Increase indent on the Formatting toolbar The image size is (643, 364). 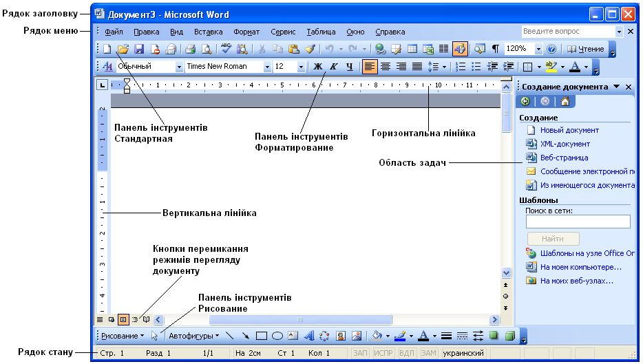click(x=509, y=67)
